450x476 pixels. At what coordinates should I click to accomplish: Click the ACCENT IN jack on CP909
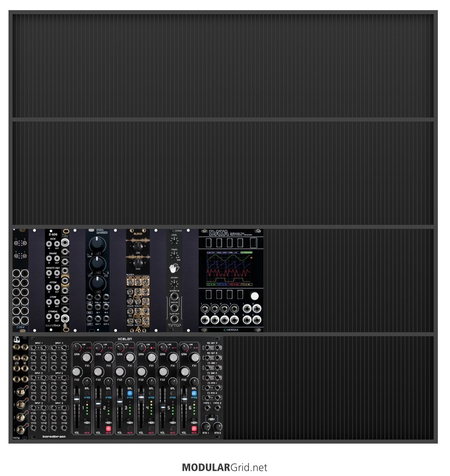(174, 296)
